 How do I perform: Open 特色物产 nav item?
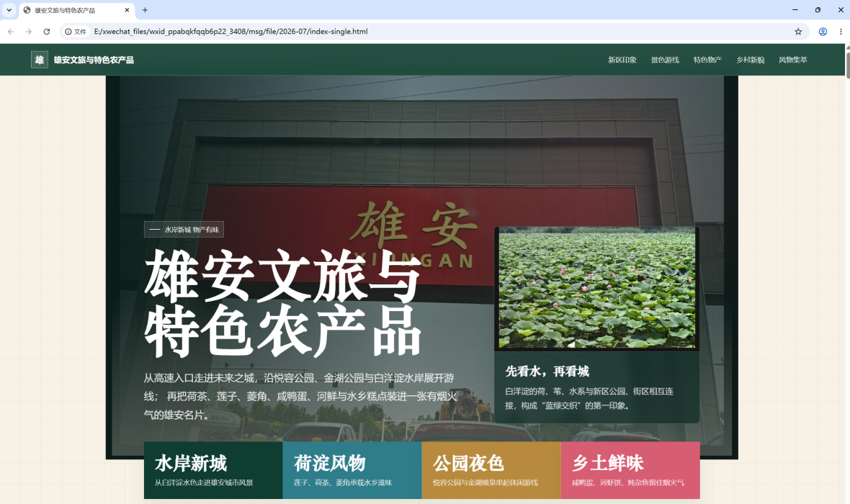coord(707,60)
